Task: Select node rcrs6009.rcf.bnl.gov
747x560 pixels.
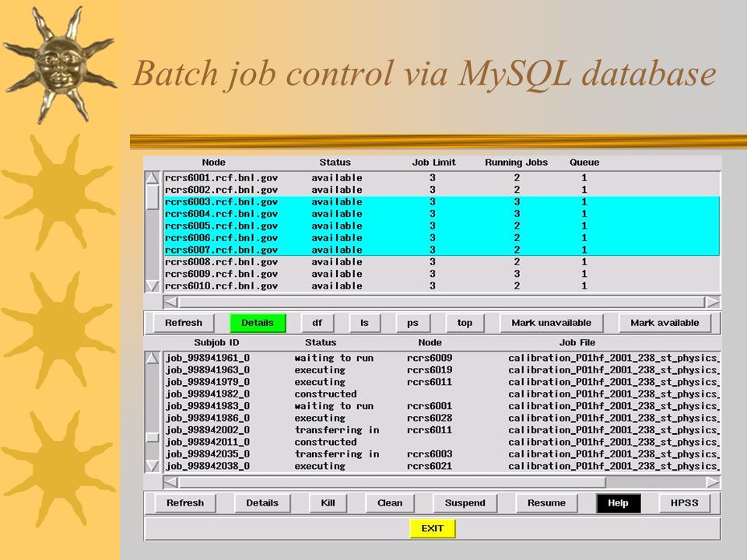Action: point(441,274)
